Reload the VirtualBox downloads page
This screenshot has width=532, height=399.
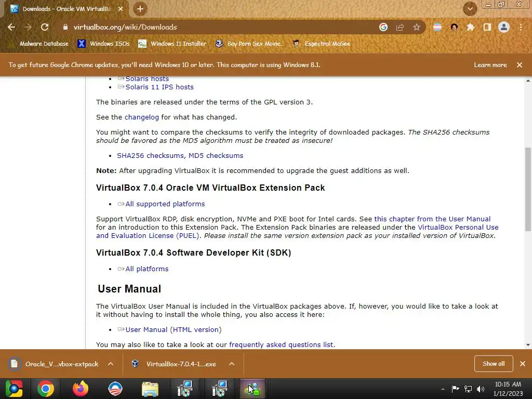point(45,27)
